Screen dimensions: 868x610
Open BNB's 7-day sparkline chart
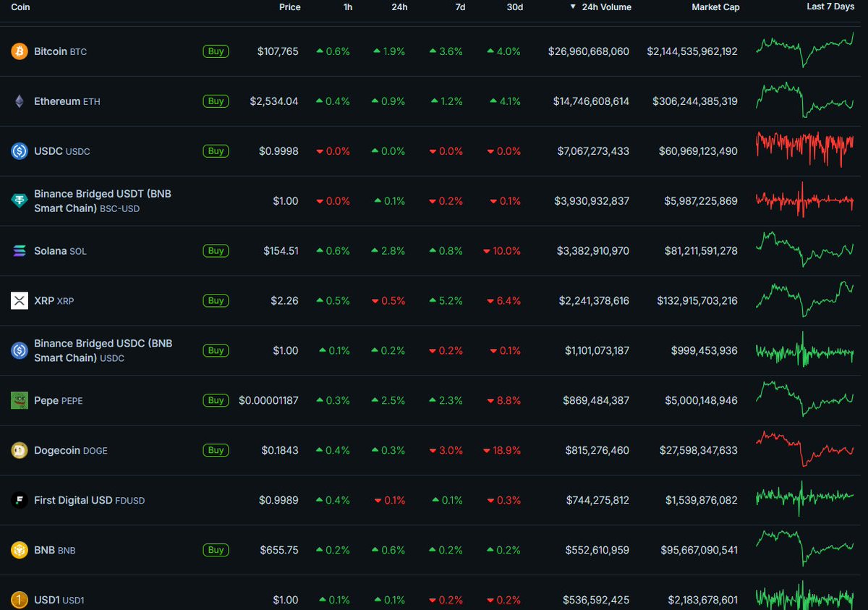click(805, 548)
